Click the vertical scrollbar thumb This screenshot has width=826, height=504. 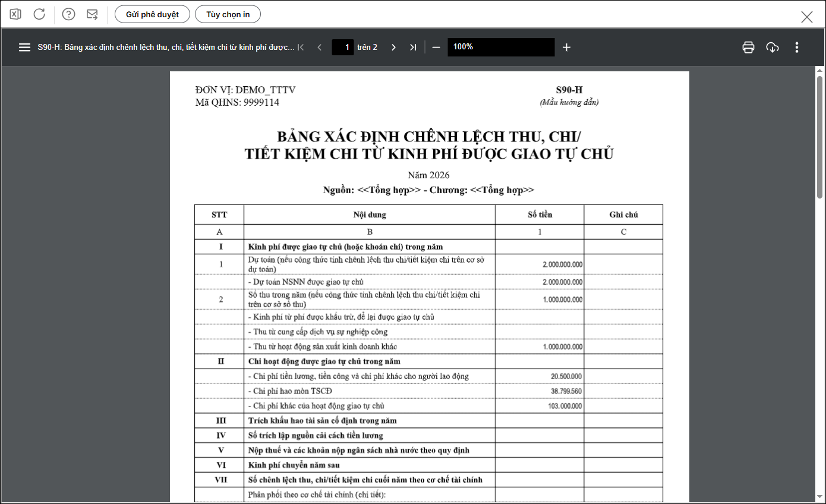pyautogui.click(x=819, y=137)
